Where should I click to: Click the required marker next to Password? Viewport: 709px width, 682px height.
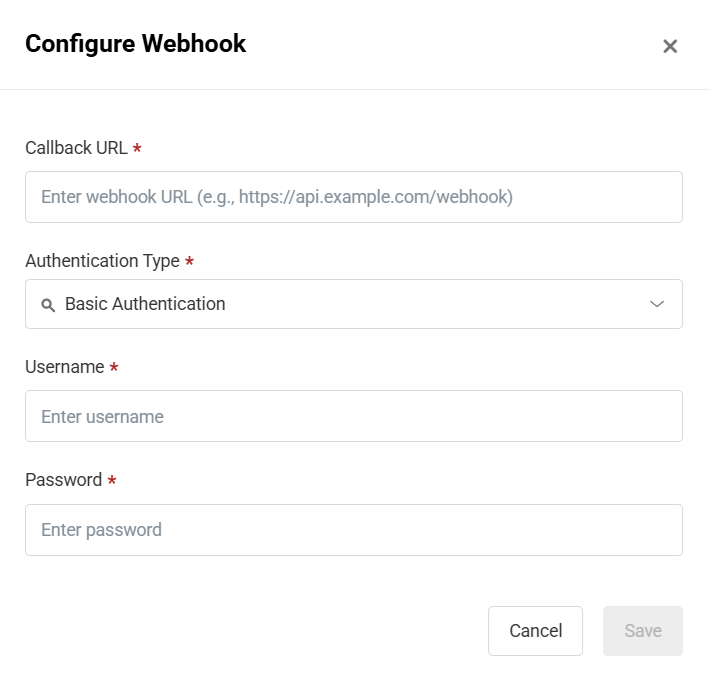(112, 480)
